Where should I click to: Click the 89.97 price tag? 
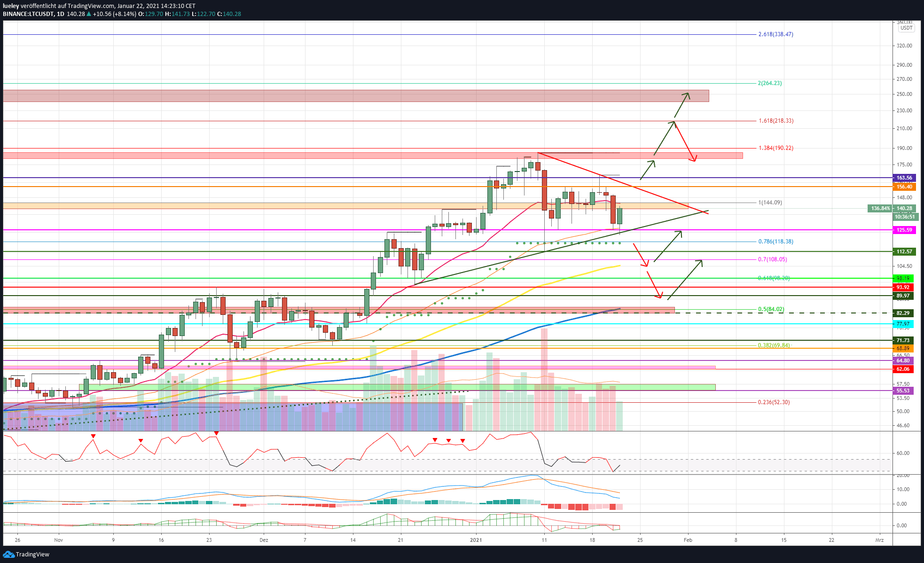pyautogui.click(x=903, y=296)
